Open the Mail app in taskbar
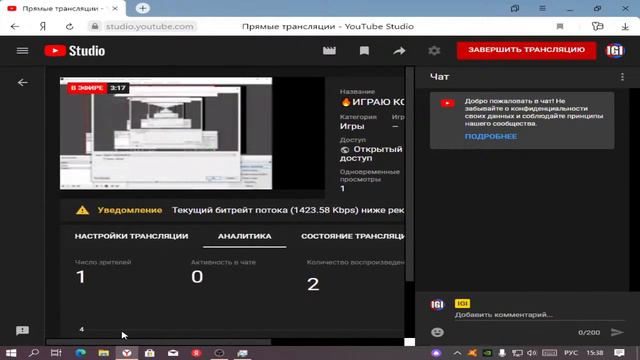This screenshot has height=360, width=640. tap(173, 353)
